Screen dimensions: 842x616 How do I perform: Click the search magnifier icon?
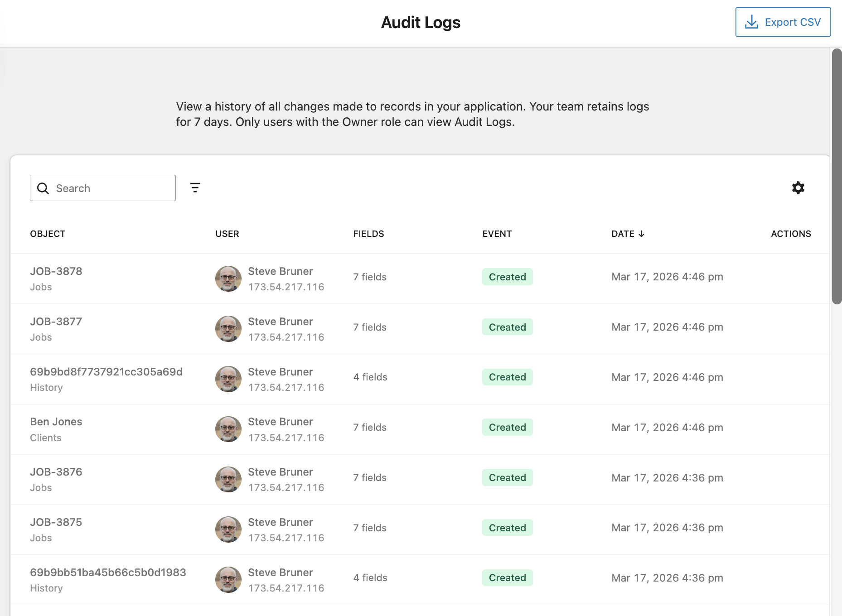(x=43, y=188)
